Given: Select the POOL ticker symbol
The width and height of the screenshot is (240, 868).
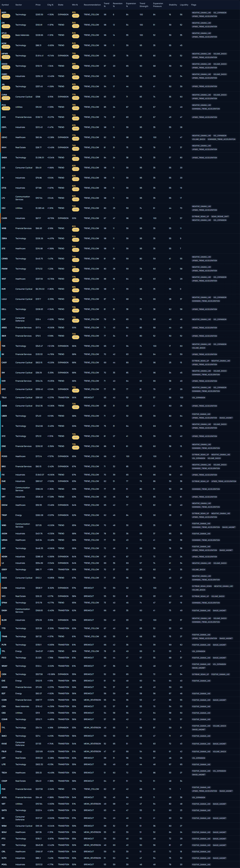Looking at the screenshot, I should [4, 865].
